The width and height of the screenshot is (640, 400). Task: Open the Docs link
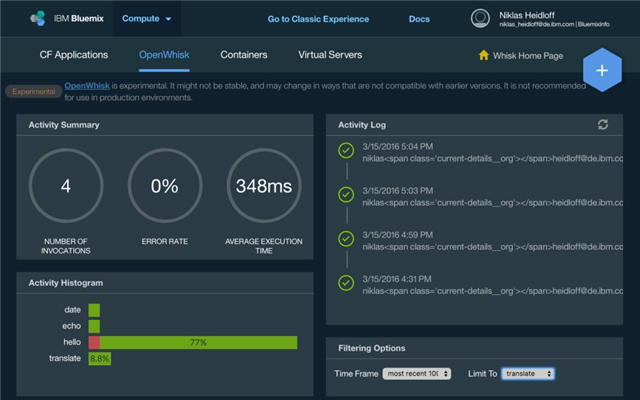[419, 19]
